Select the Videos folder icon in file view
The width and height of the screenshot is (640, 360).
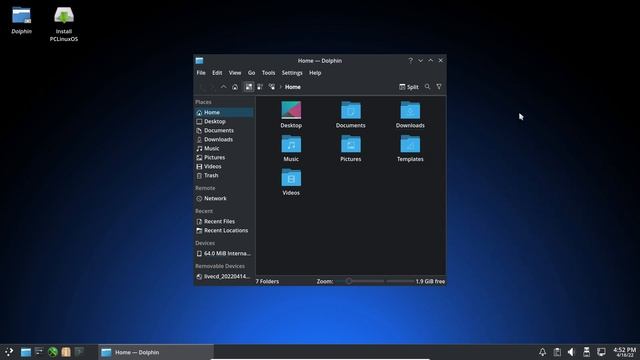pos(291,178)
